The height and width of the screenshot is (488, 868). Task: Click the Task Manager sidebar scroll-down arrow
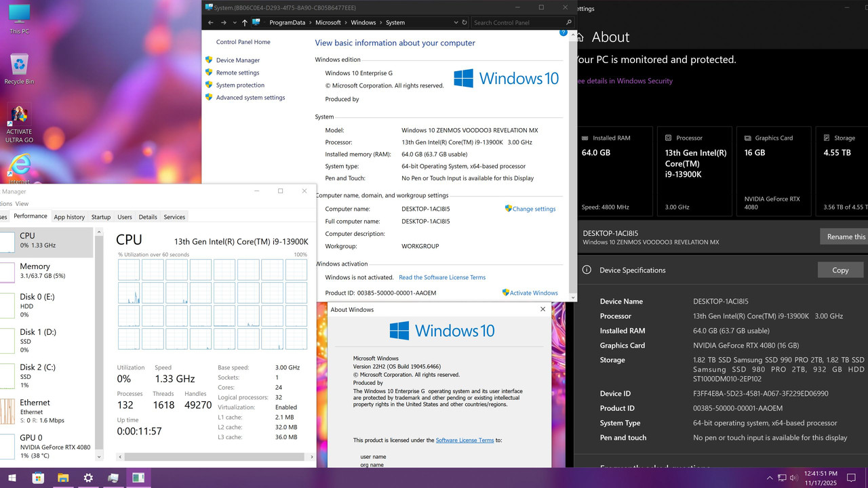click(100, 457)
